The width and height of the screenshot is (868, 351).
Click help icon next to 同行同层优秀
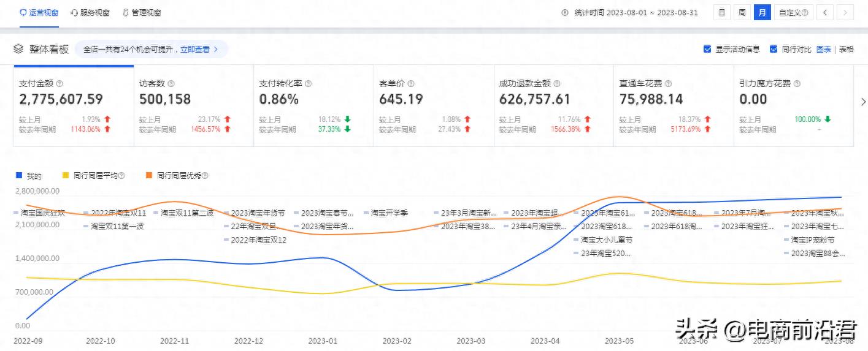[x=205, y=176]
